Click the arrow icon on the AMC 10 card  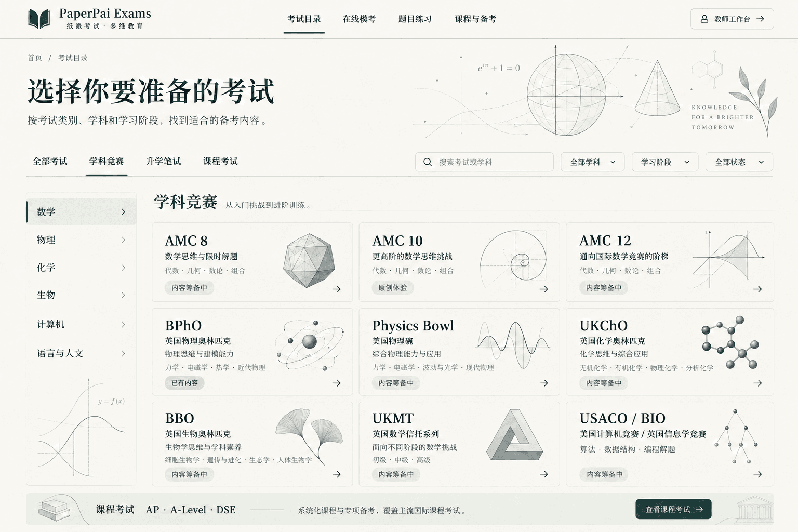tap(543, 289)
